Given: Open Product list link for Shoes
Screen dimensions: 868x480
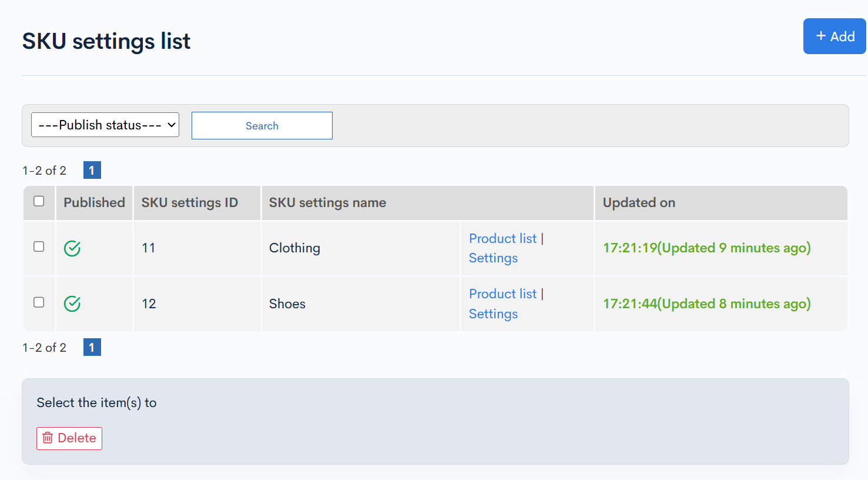Looking at the screenshot, I should (x=502, y=294).
